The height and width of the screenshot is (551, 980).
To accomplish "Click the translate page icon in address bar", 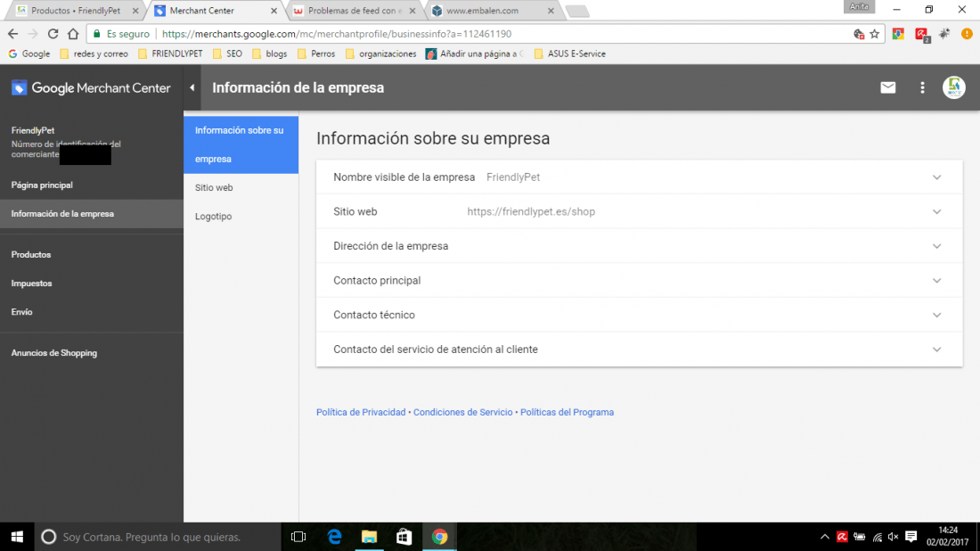I will tap(859, 34).
